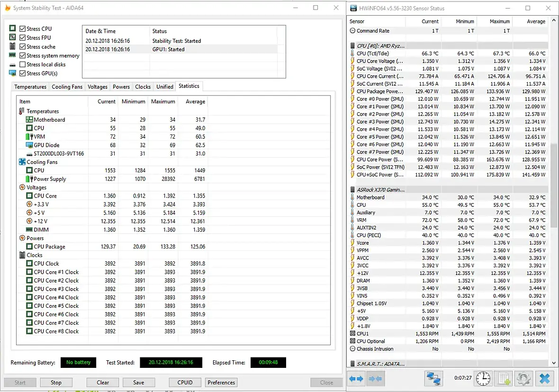The image size is (559, 392).
Task: Click the Cooling Fans group fan icon
Action: (22, 162)
